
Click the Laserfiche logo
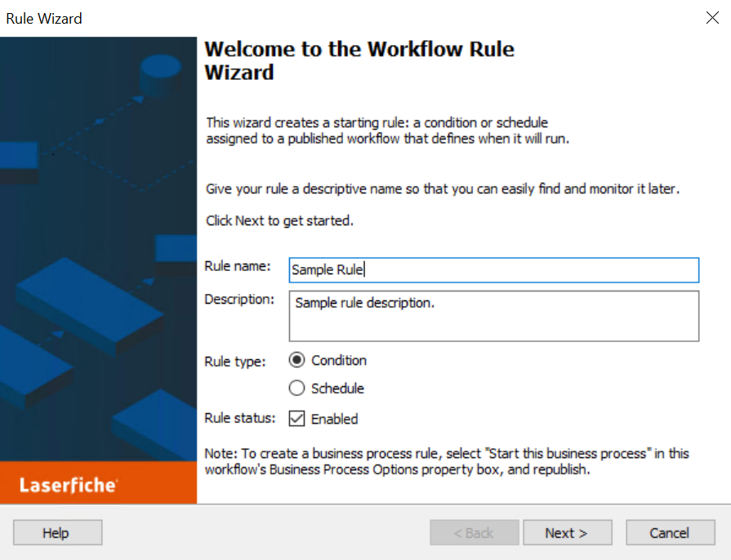tap(69, 486)
